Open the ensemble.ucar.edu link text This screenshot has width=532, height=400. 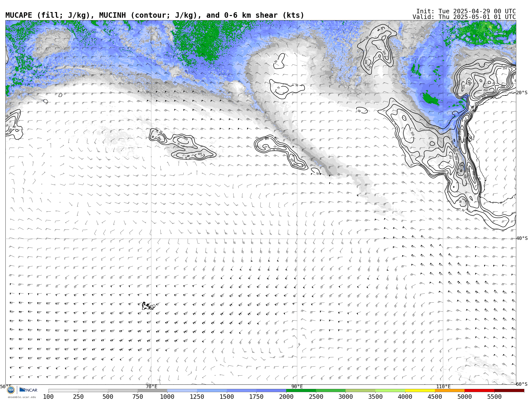pyautogui.click(x=22, y=397)
